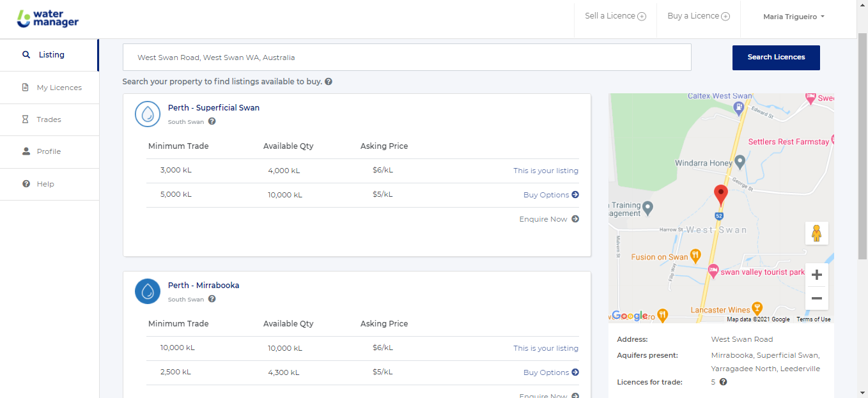Open Buy Options for 5,000 kL listing
868x398 pixels.
click(x=551, y=195)
